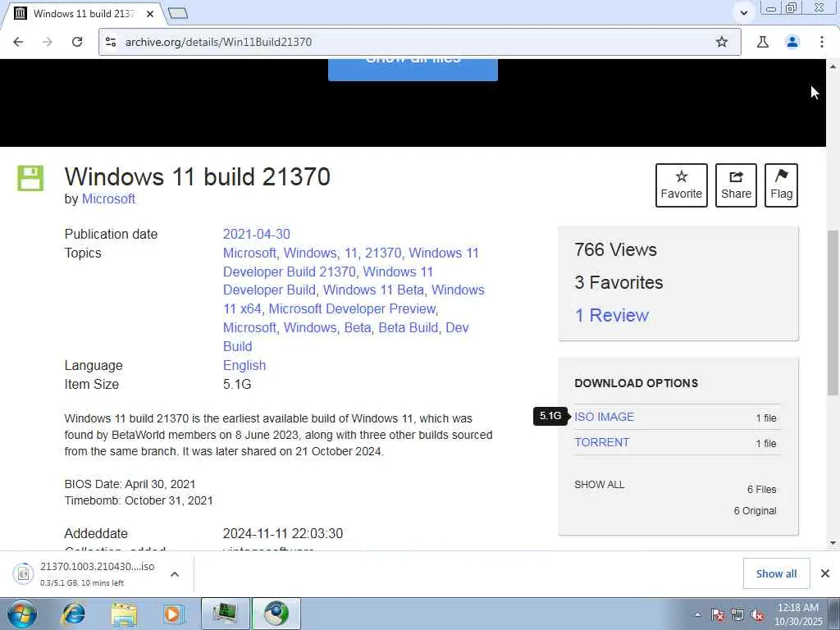Screen dimensions: 840x630
Task: Switch to the browser taskbar icon
Action: click(276, 614)
